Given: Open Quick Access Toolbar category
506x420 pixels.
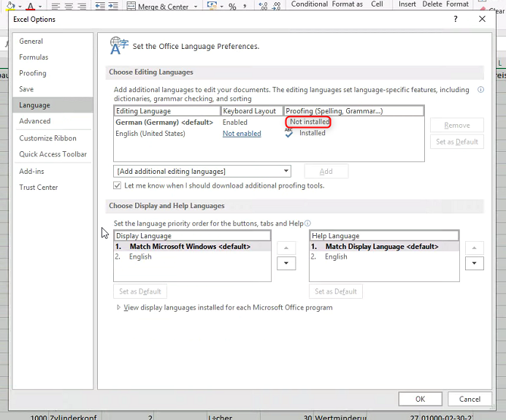Looking at the screenshot, I should (53, 154).
